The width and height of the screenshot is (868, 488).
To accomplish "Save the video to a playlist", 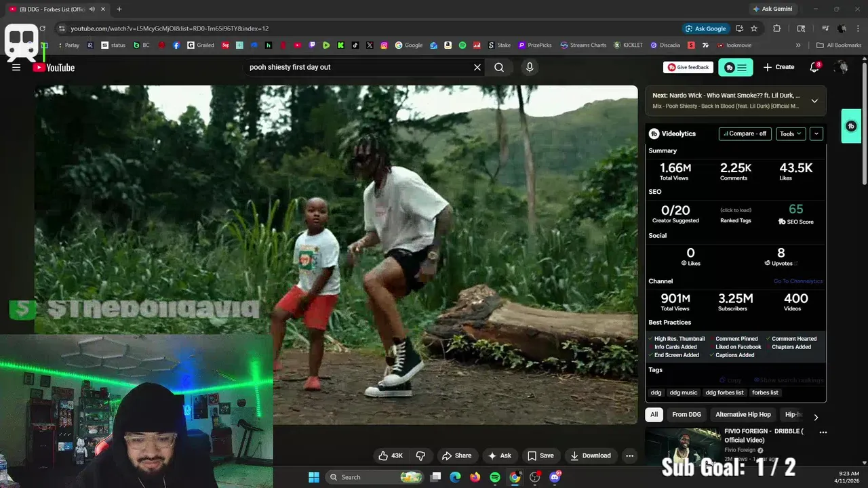I will pyautogui.click(x=540, y=455).
